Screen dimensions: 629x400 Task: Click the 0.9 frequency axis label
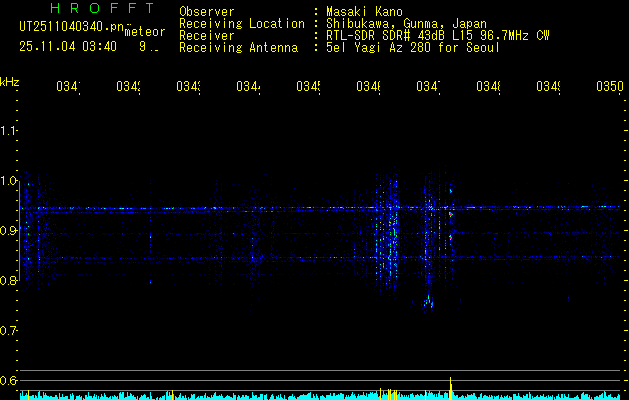(8, 231)
